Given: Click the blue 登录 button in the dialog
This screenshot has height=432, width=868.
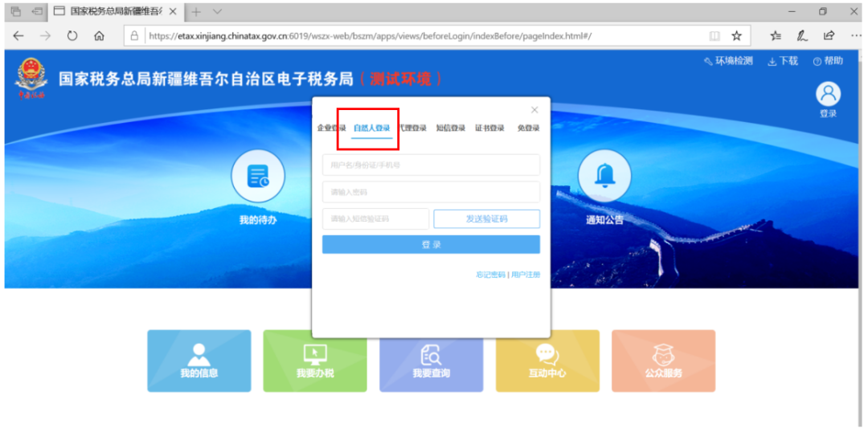Looking at the screenshot, I should click(x=432, y=244).
